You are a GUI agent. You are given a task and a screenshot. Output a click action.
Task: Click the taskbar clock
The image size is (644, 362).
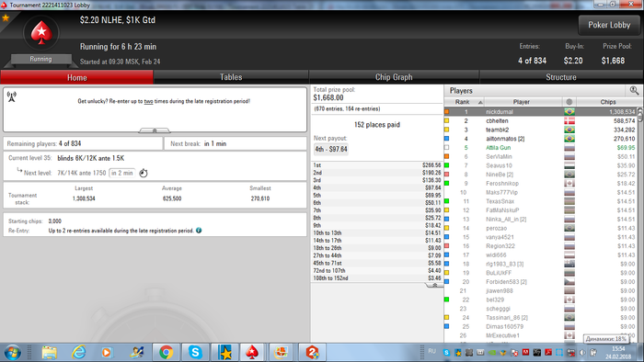click(618, 353)
